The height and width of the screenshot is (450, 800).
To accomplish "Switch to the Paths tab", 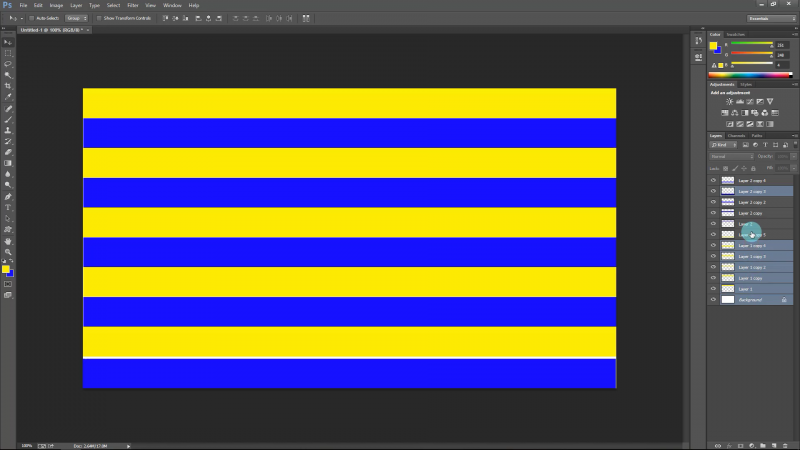I will pyautogui.click(x=757, y=136).
